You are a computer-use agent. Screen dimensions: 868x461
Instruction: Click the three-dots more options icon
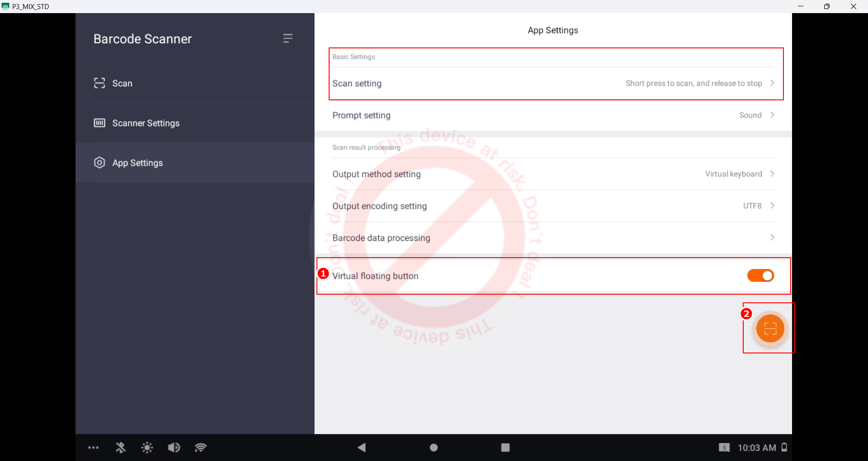(94, 447)
